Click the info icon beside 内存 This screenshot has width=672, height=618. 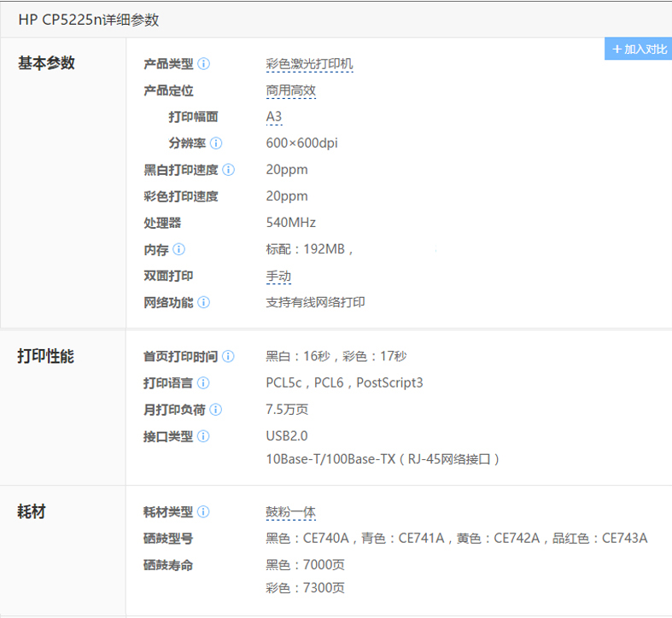pyautogui.click(x=178, y=249)
